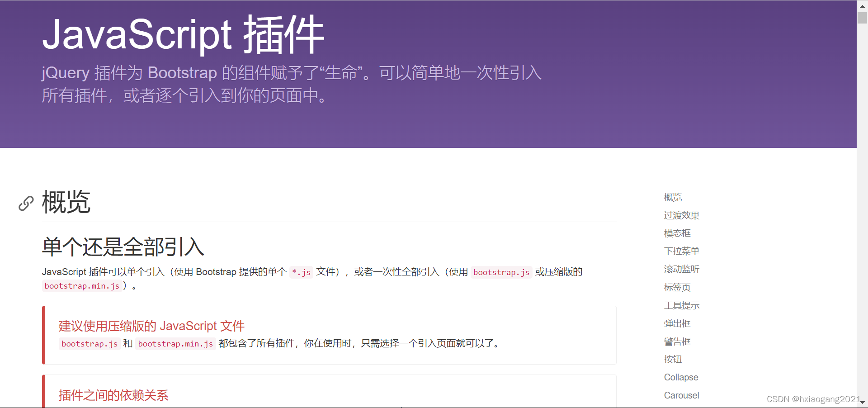Viewport: 868px width, 408px height.
Task: Click the scrollbar down arrow
Action: point(862,403)
